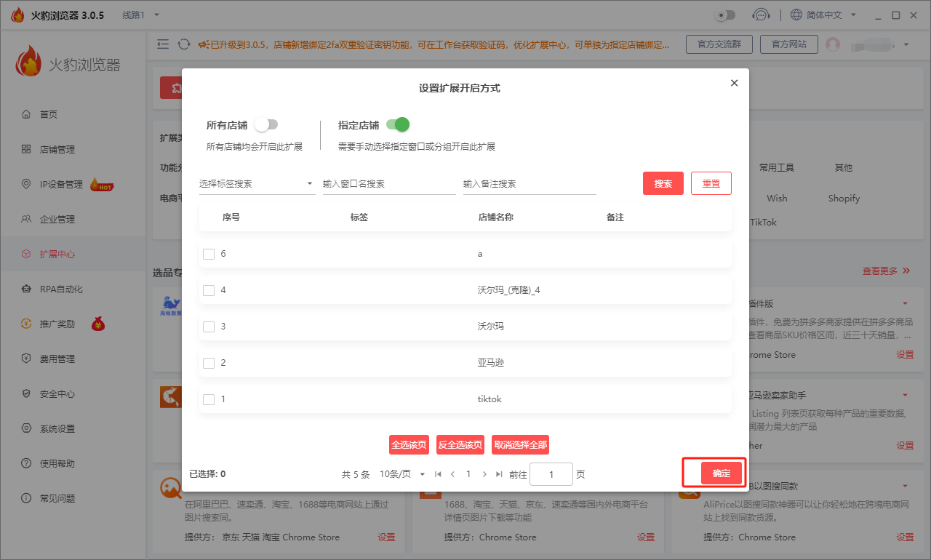Enable the 所有店铺 toggle switch
The height and width of the screenshot is (560, 931).
[x=266, y=124]
